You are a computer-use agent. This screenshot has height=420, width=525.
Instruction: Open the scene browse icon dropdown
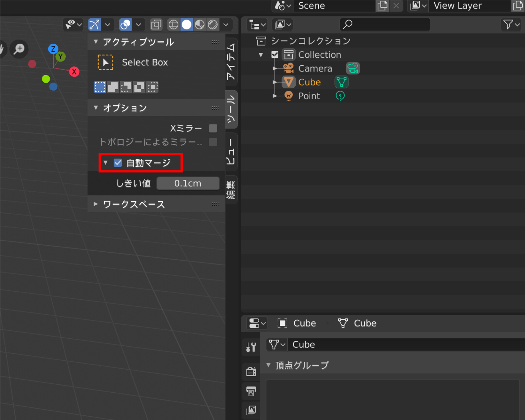283,6
